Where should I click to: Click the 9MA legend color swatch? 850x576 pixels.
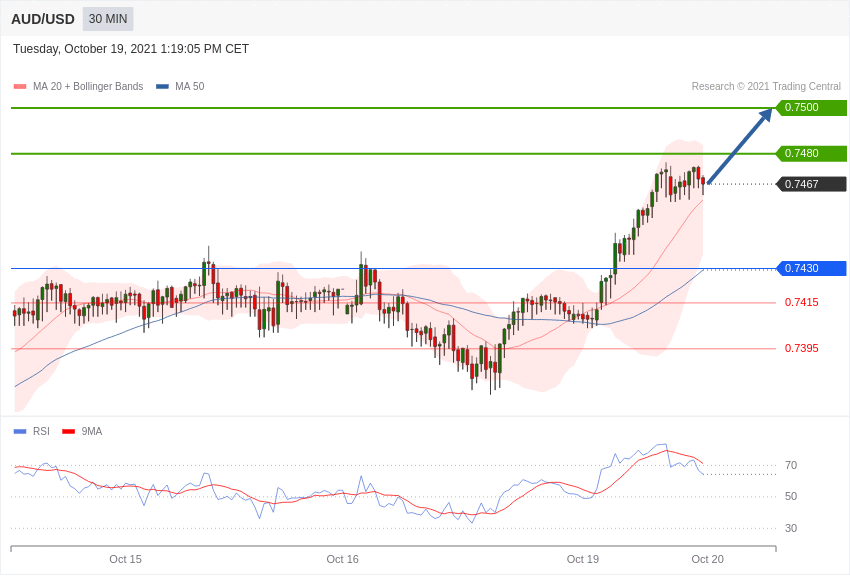click(x=68, y=431)
